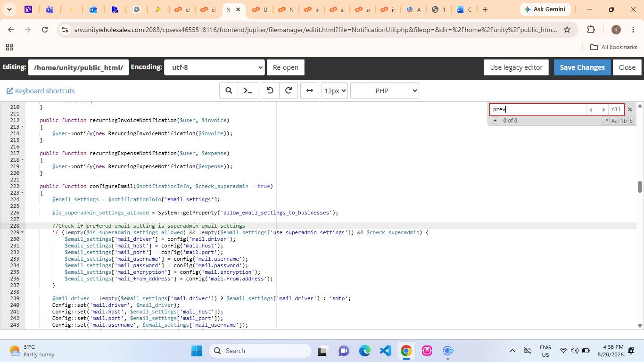644x362 pixels.
Task: Redo the edit with redo arrow
Action: click(289, 91)
